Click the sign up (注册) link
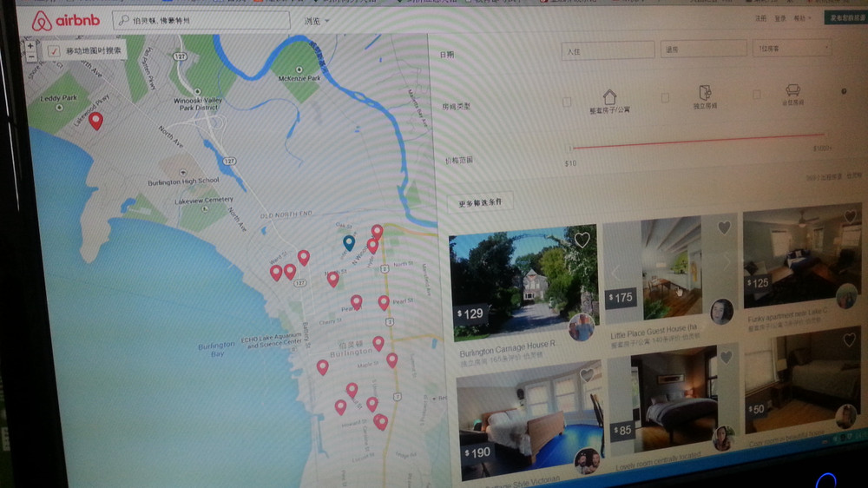 click(760, 17)
